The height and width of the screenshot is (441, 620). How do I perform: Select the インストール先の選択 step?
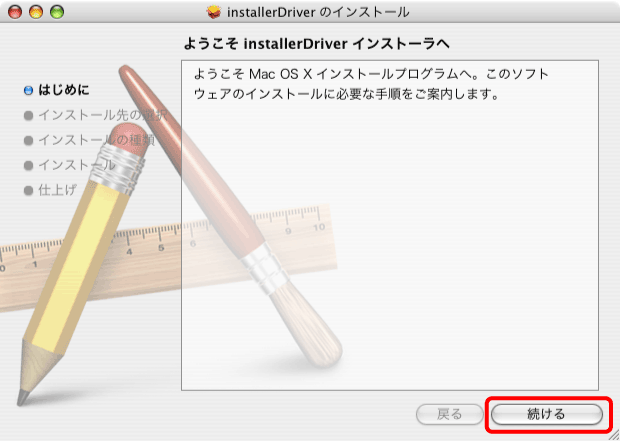pos(103,115)
